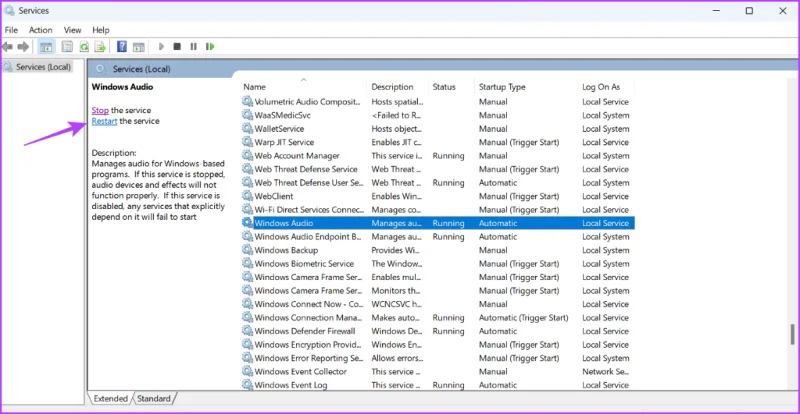Click the gear icon beside Windows Defender Firewall
Image resolution: width=800 pixels, height=414 pixels.
click(x=247, y=331)
